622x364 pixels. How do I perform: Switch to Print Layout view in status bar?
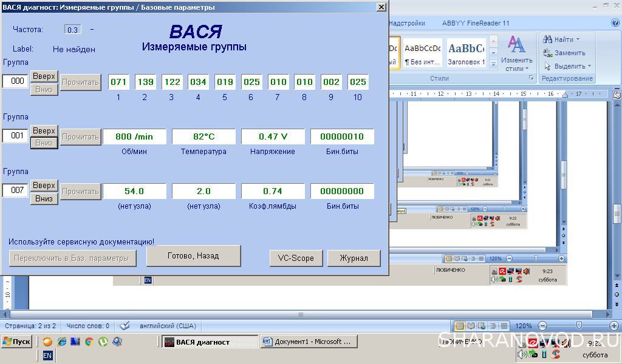460,326
